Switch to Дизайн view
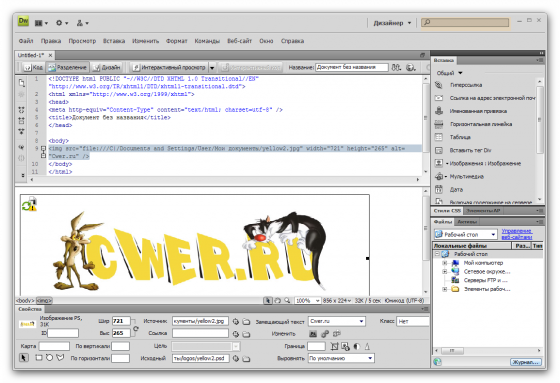The height and width of the screenshot is (383, 560). (x=106, y=67)
